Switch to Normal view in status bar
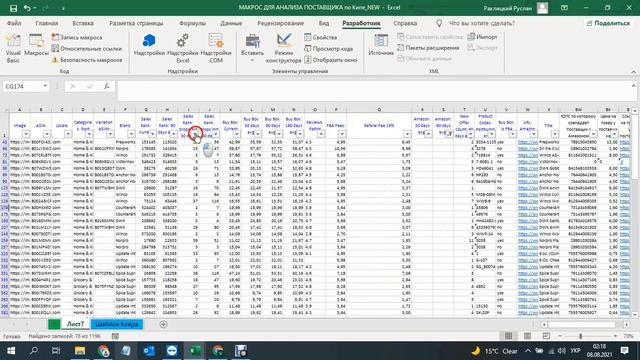The width and height of the screenshot is (640, 360). [508, 336]
